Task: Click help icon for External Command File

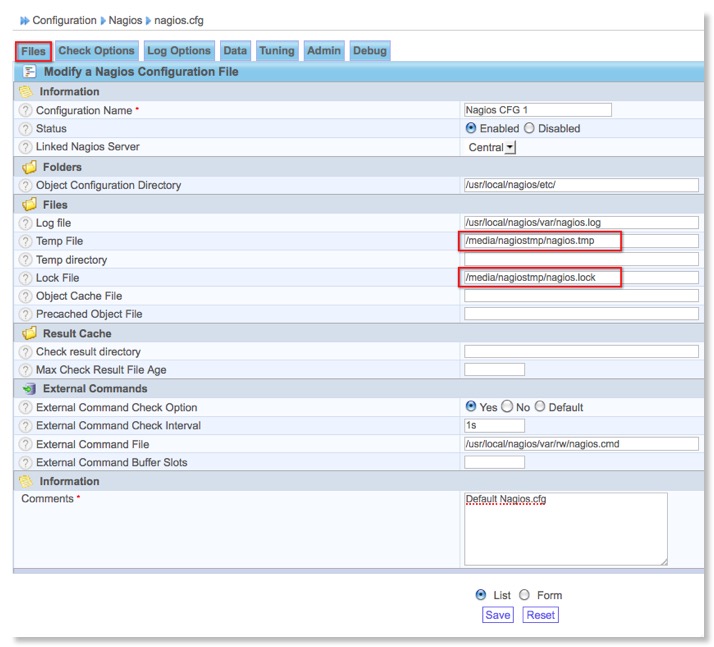Action: coord(25,444)
